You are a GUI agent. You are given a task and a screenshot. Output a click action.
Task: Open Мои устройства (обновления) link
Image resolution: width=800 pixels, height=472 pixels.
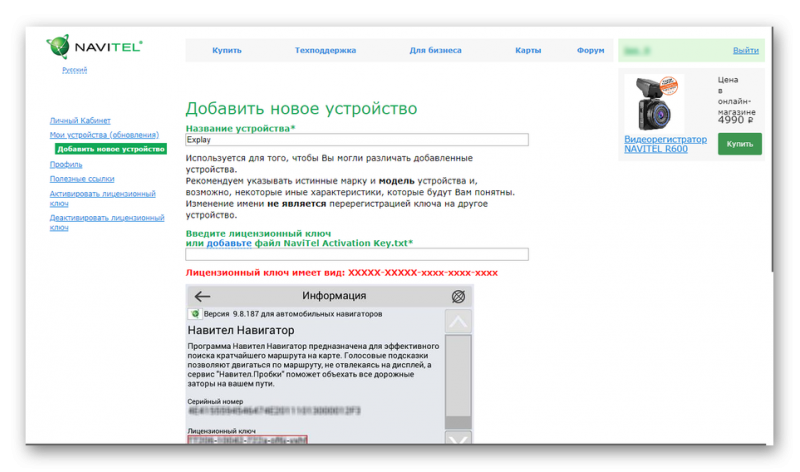[104, 135]
